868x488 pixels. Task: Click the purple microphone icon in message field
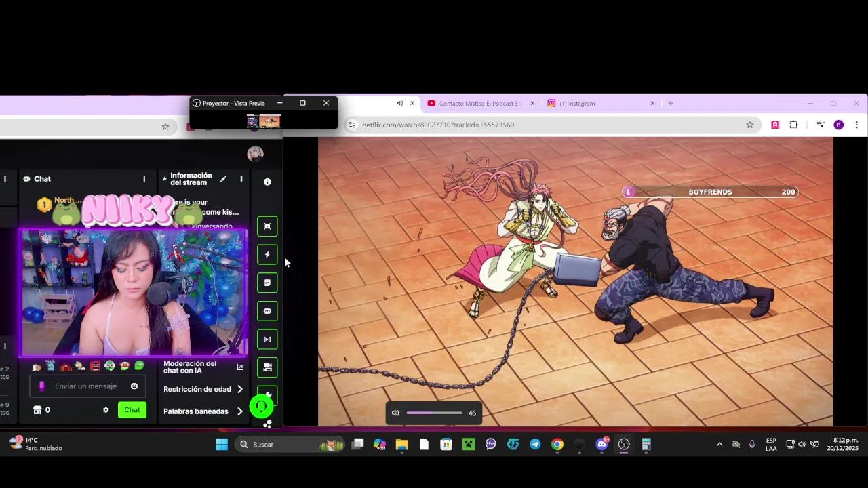(41, 386)
